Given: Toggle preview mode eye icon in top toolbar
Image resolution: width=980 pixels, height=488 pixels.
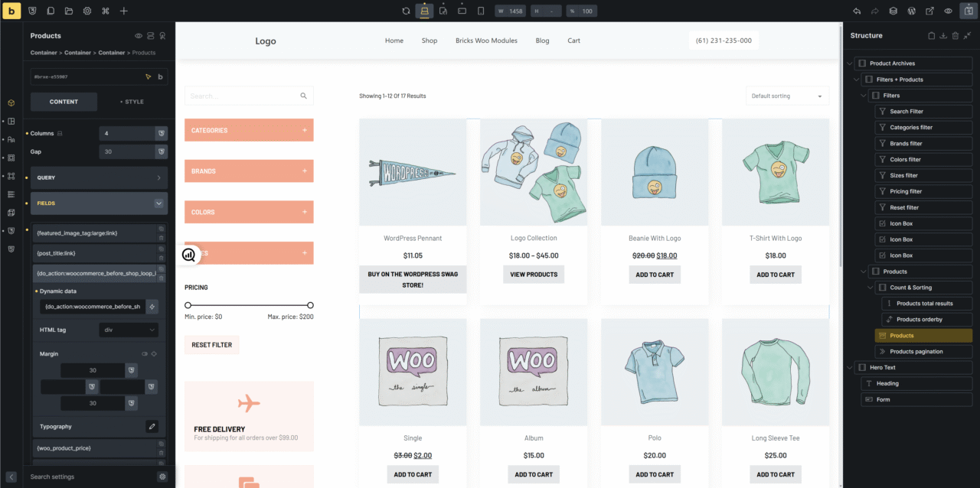Looking at the screenshot, I should (x=948, y=11).
